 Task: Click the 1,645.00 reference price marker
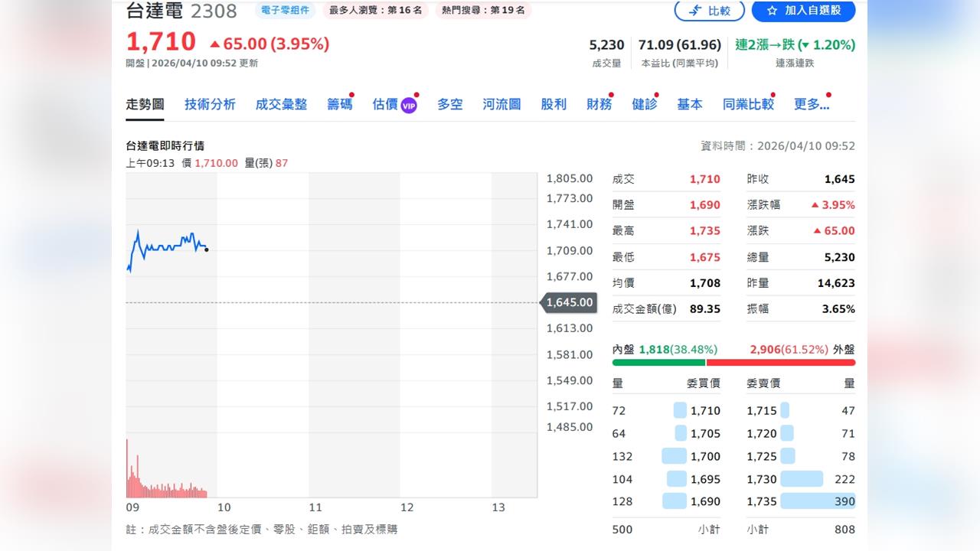tap(569, 302)
